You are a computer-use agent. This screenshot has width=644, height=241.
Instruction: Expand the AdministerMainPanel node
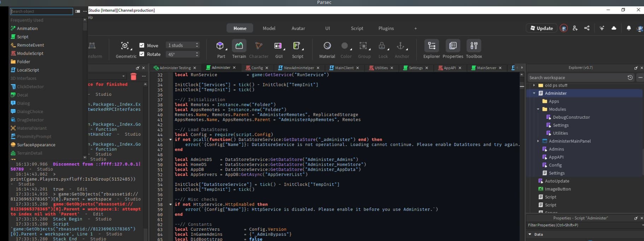pyautogui.click(x=538, y=141)
